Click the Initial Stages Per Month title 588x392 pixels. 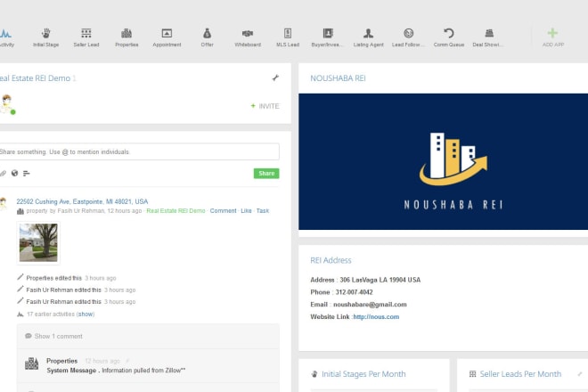point(363,374)
